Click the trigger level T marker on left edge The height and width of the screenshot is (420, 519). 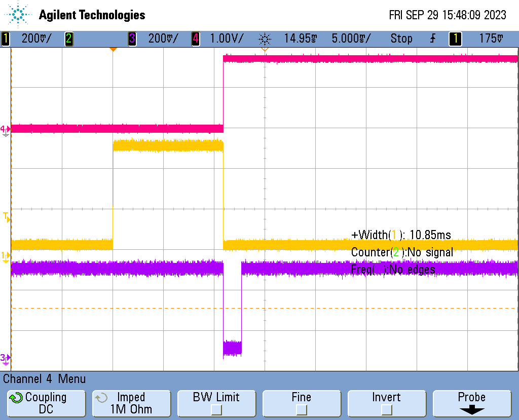[6, 217]
